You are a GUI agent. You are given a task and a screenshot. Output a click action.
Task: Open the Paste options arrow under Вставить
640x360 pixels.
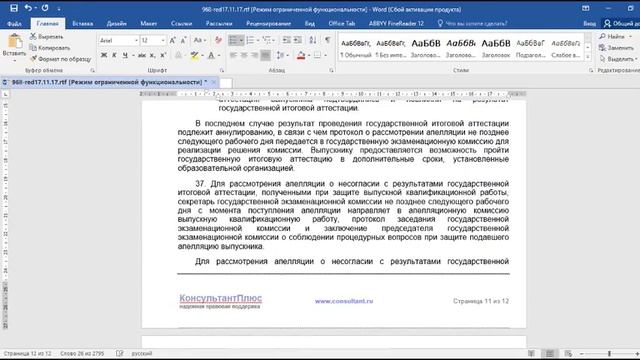[15, 61]
